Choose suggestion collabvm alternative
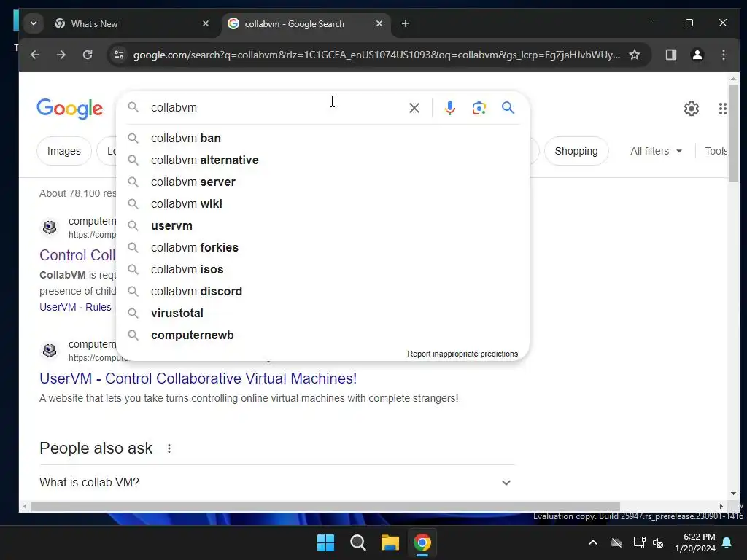The width and height of the screenshot is (747, 560). point(322,160)
